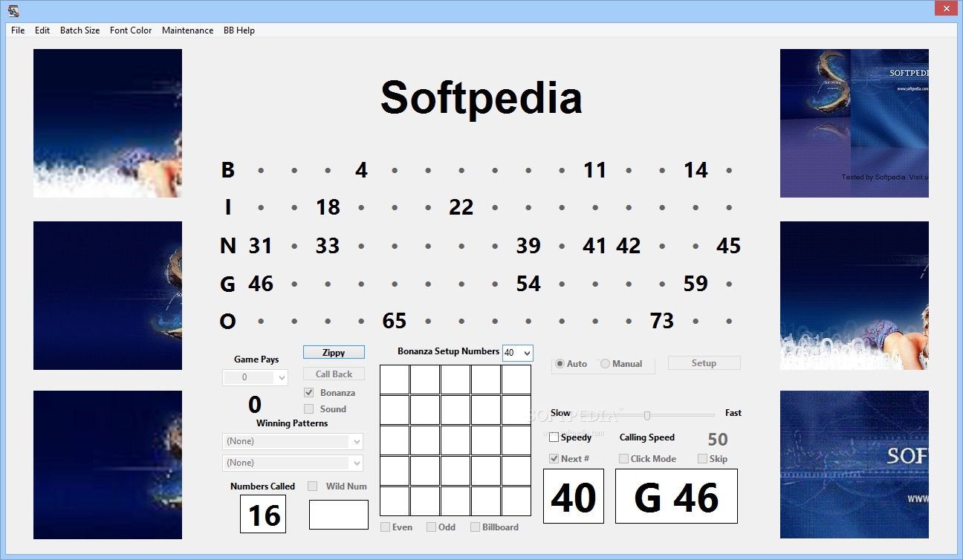963x560 pixels.
Task: Open the Font Color menu
Action: (x=131, y=30)
